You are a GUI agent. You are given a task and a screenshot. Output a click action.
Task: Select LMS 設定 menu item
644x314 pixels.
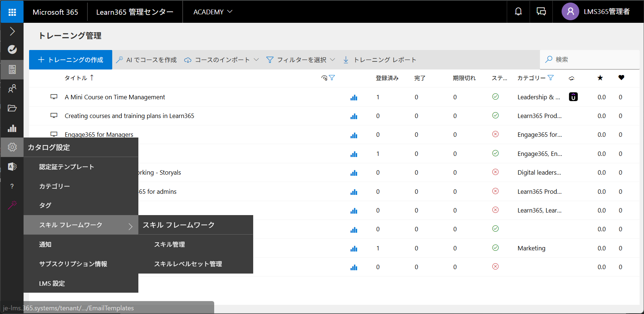click(x=81, y=283)
